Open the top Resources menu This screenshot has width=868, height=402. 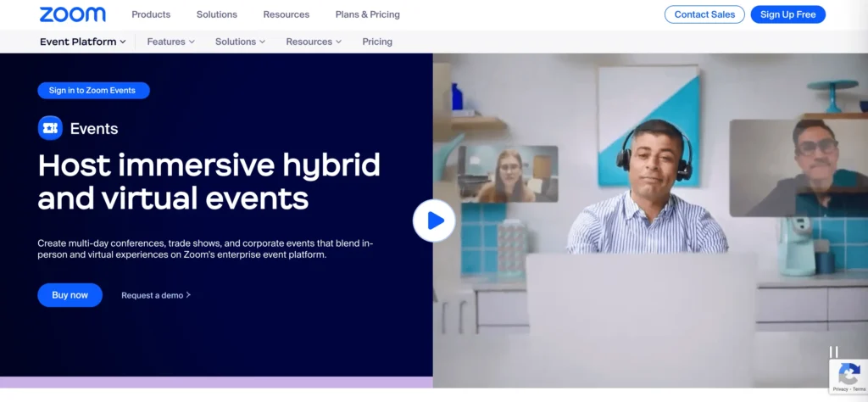287,14
